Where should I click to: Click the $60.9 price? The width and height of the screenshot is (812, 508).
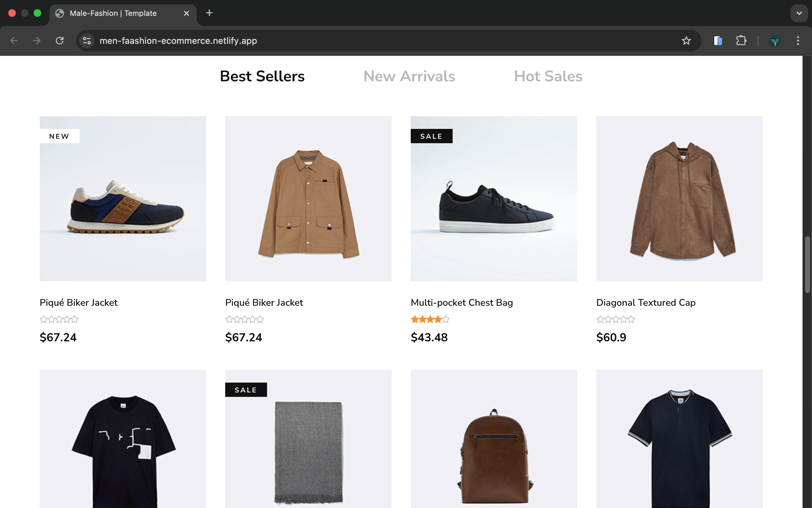(x=611, y=337)
